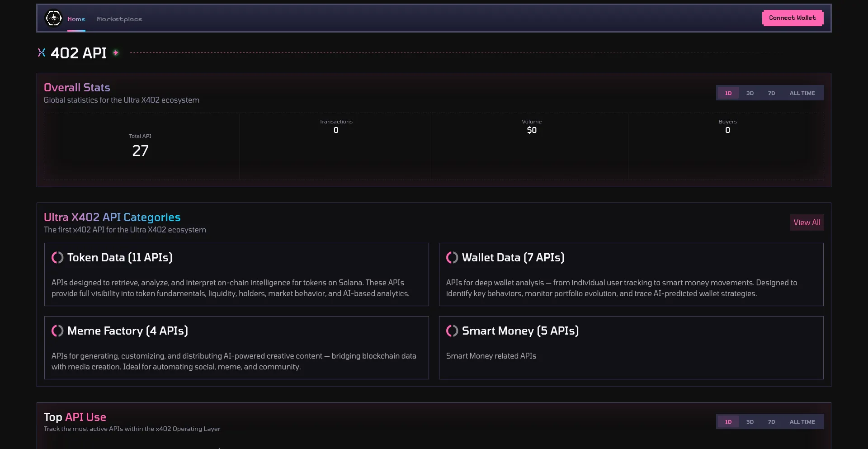Image resolution: width=868 pixels, height=449 pixels.
Task: Switch Top API Use to 7D
Action: coord(771,422)
